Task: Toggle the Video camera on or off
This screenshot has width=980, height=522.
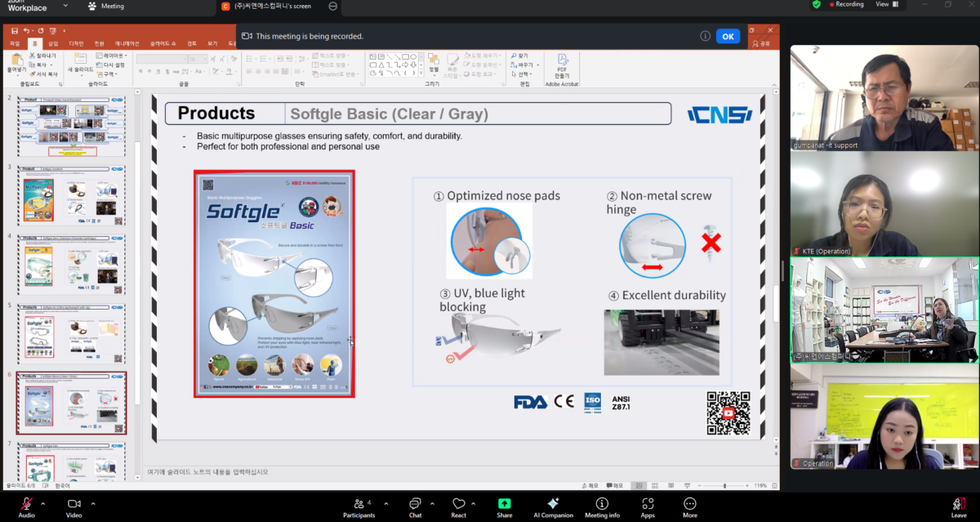Action: pyautogui.click(x=73, y=504)
